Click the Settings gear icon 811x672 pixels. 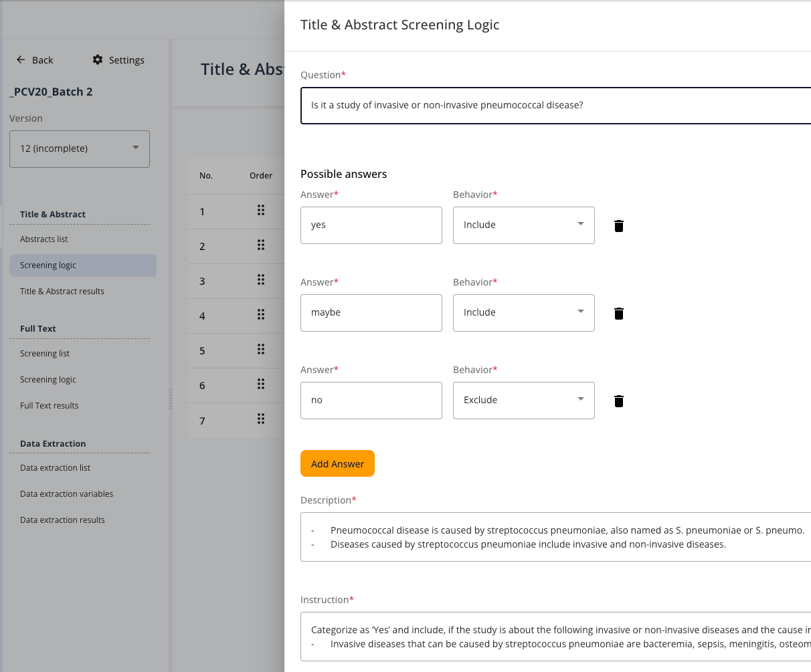tap(98, 60)
